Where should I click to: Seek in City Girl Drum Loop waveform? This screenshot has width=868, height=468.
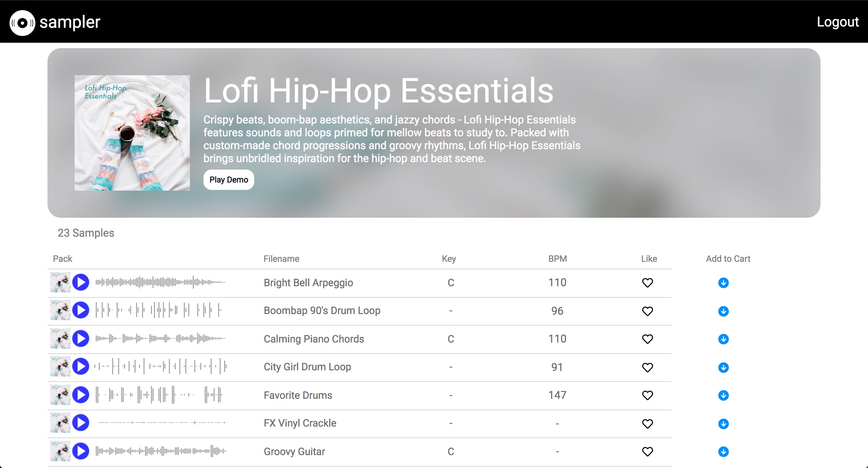pyautogui.click(x=161, y=366)
